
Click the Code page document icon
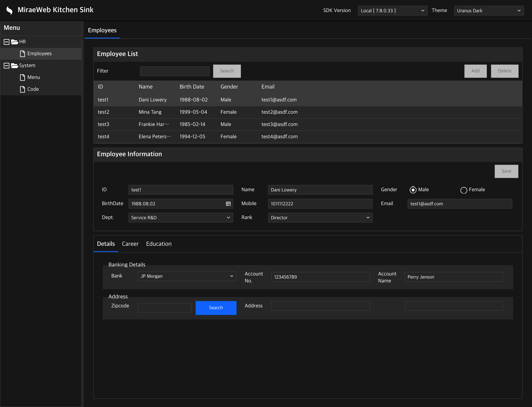22,89
